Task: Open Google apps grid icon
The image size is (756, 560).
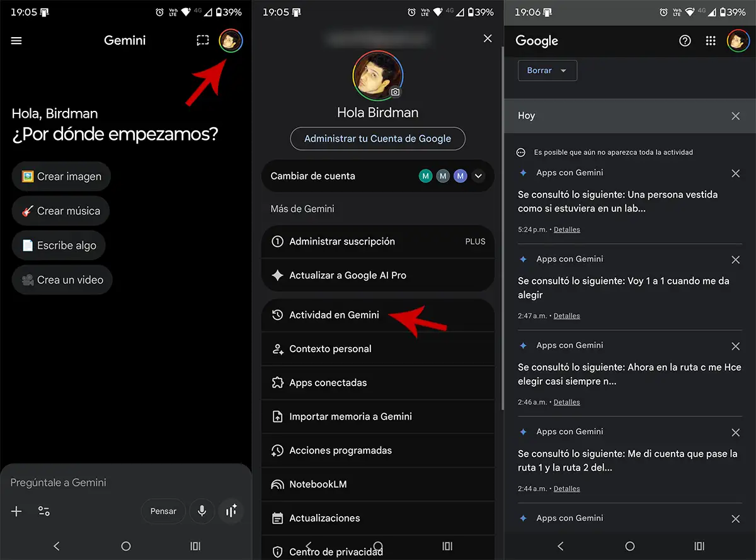Action: click(x=711, y=41)
